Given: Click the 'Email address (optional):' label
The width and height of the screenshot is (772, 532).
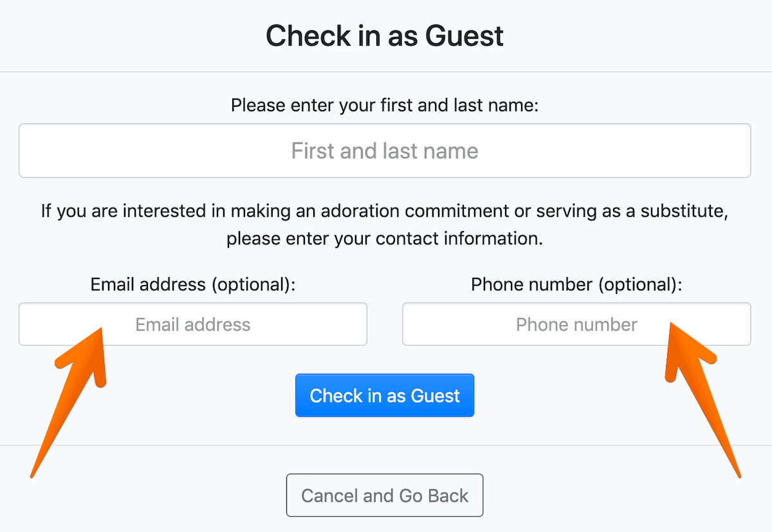Looking at the screenshot, I should (193, 284).
